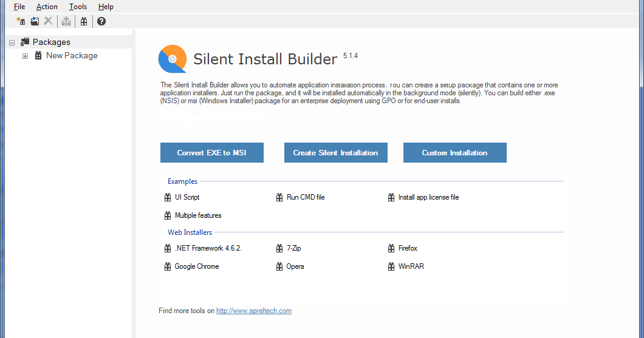The width and height of the screenshot is (644, 338).
Task: Select the Google Chrome web installer
Action: point(197,266)
